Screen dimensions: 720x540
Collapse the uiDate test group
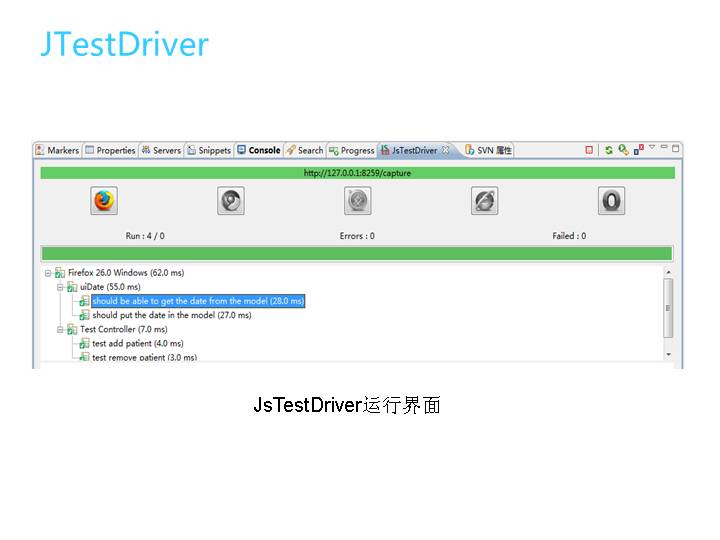59,287
